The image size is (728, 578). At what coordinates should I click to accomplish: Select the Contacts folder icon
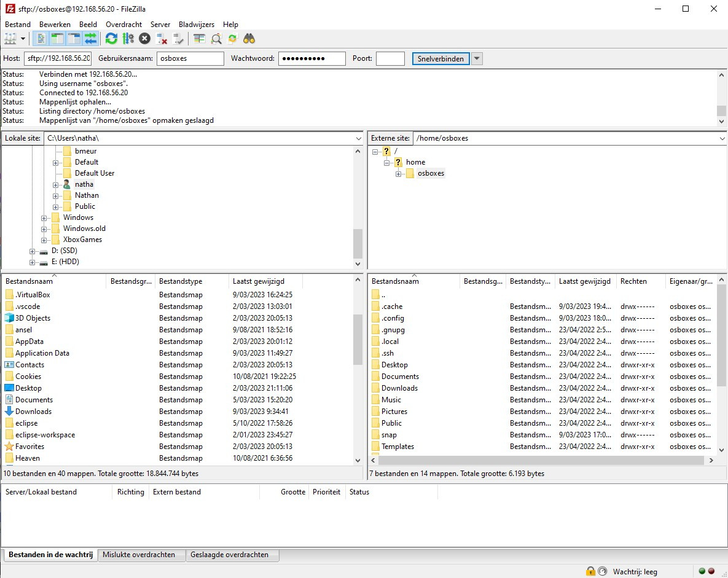pos(9,364)
